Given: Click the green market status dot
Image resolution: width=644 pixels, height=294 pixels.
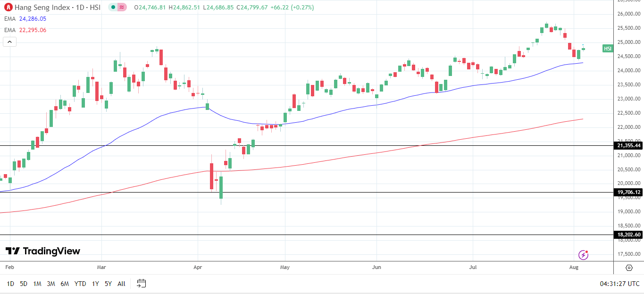Looking at the screenshot, I should pyautogui.click(x=113, y=8).
